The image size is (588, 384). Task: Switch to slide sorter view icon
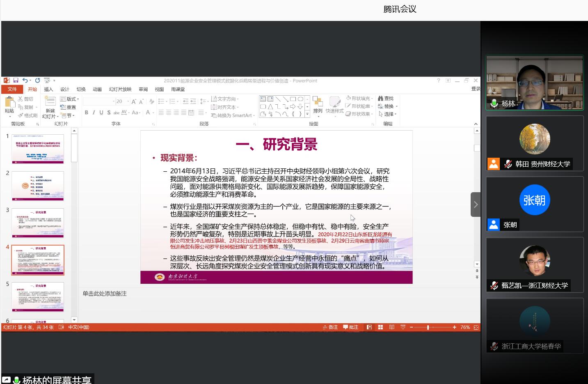click(x=380, y=327)
